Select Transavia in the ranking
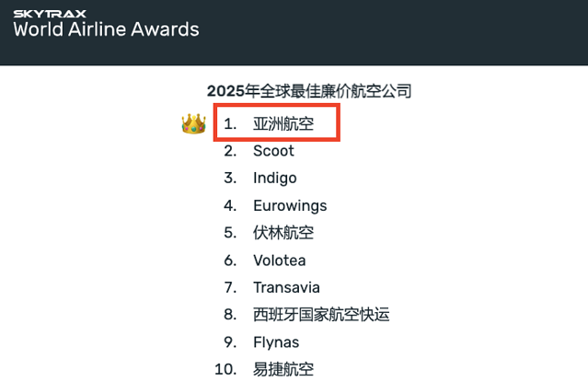This screenshot has width=588, height=382. pos(286,287)
